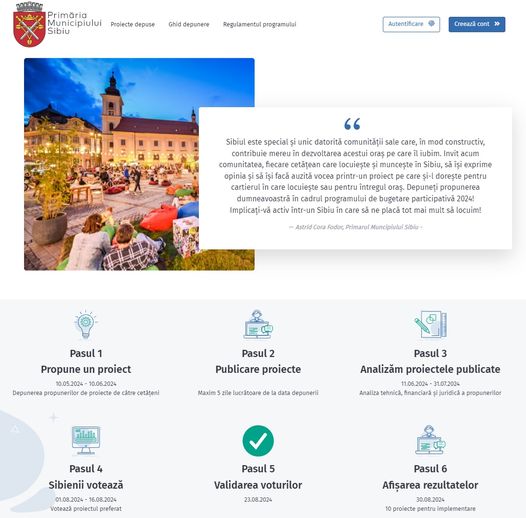Click the blue quotation marks icon
The width and height of the screenshot is (526, 518).
tap(352, 124)
